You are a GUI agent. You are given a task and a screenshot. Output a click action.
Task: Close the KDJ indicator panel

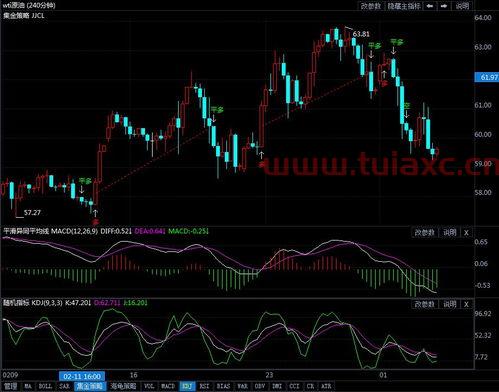click(x=466, y=304)
